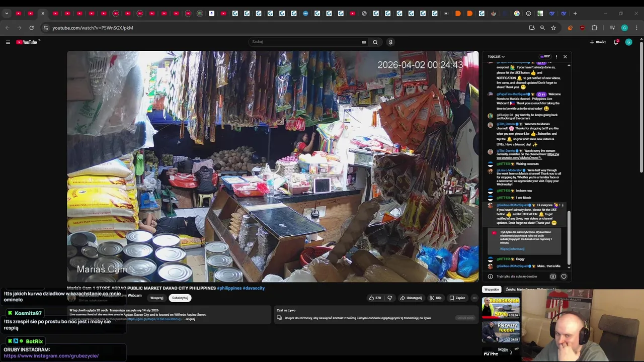644x362 pixels.
Task: Select the Źródło filter chip
Action: [530, 290]
